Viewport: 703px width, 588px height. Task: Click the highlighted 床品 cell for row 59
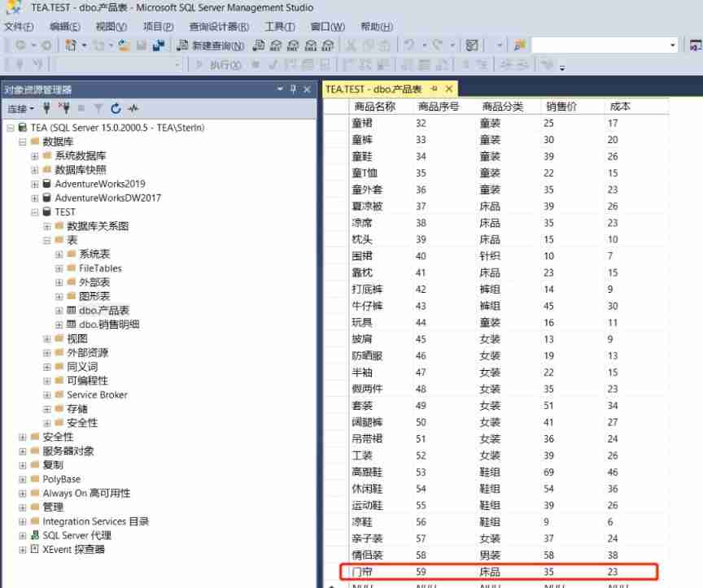[491, 572]
